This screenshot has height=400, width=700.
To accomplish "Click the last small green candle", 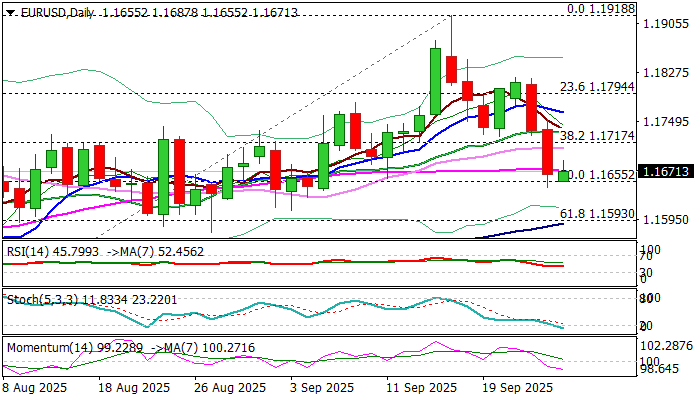I will [x=564, y=175].
